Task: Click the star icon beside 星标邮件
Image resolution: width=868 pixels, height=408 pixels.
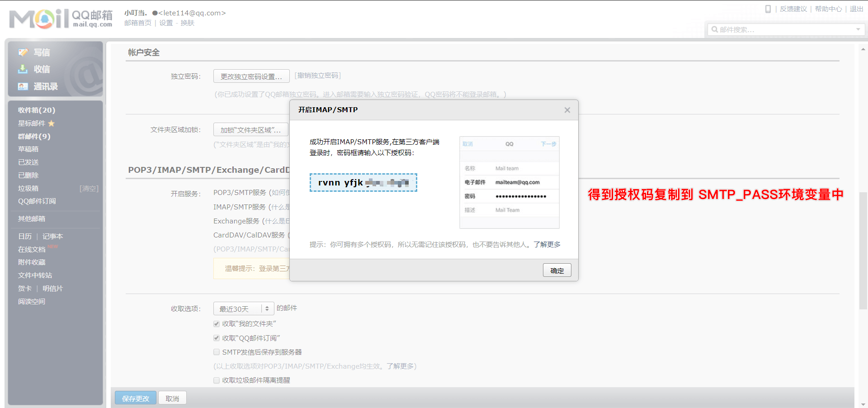Action: coord(52,123)
